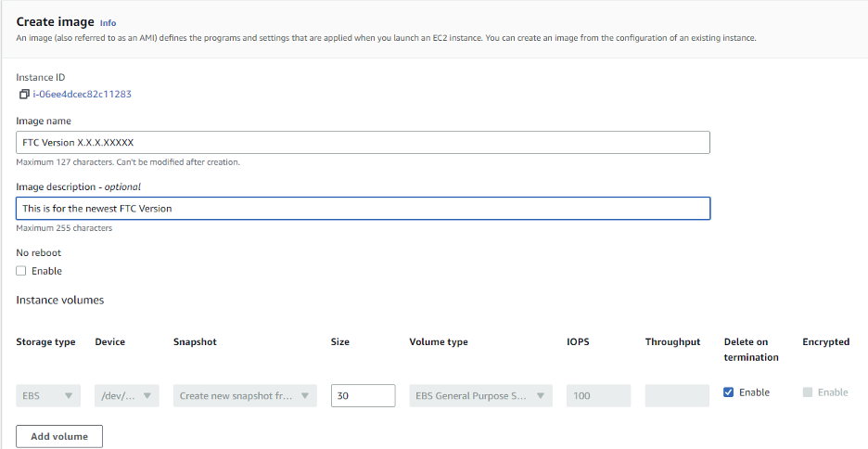Toggle the Encrypted Enable checkbox

[x=808, y=392]
